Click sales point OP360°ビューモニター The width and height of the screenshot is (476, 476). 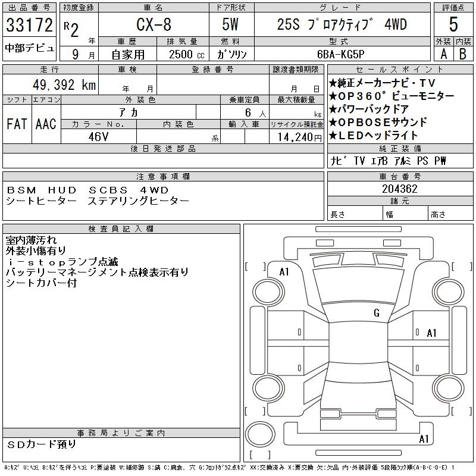click(392, 96)
